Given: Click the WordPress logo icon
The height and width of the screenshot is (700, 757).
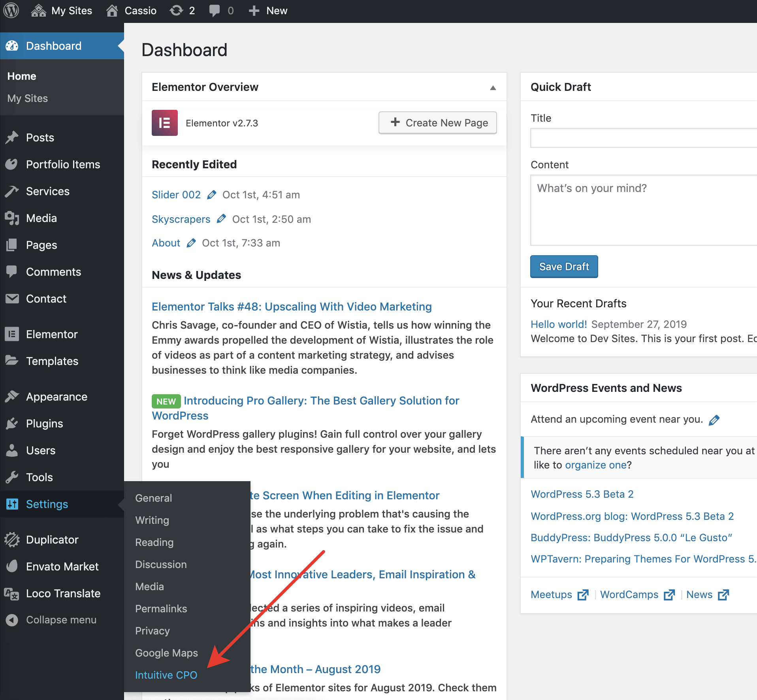Looking at the screenshot, I should [11, 11].
